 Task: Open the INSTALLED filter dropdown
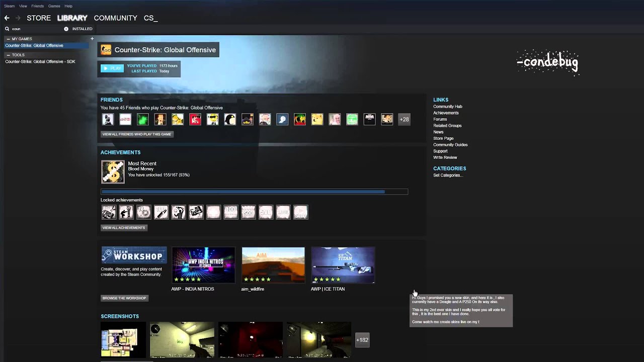82,29
